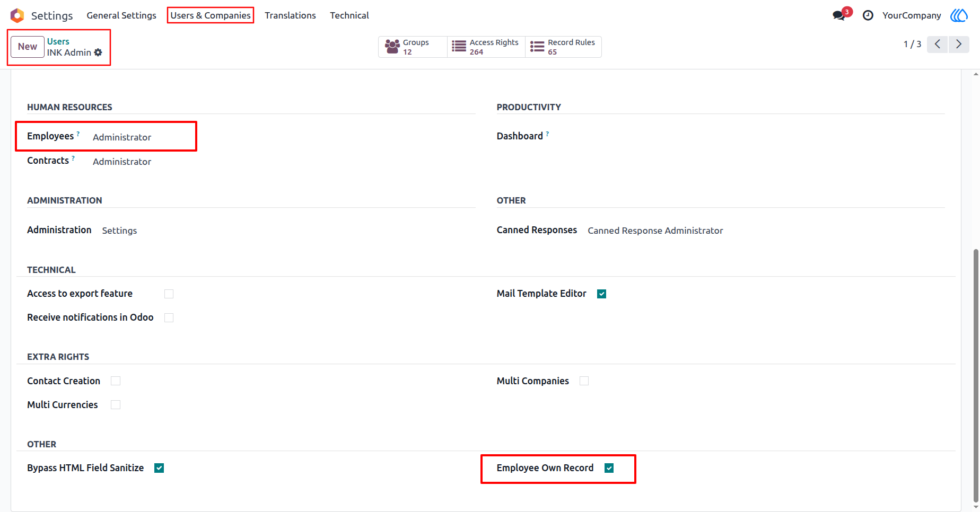Click the gear icon beside INK Admin
This screenshot has width=980, height=512.
[x=98, y=52]
